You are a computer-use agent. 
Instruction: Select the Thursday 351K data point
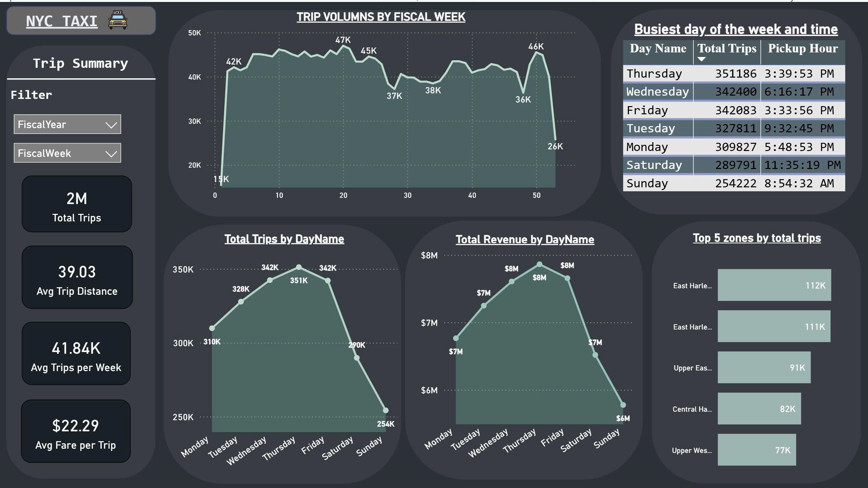pyautogui.click(x=298, y=267)
